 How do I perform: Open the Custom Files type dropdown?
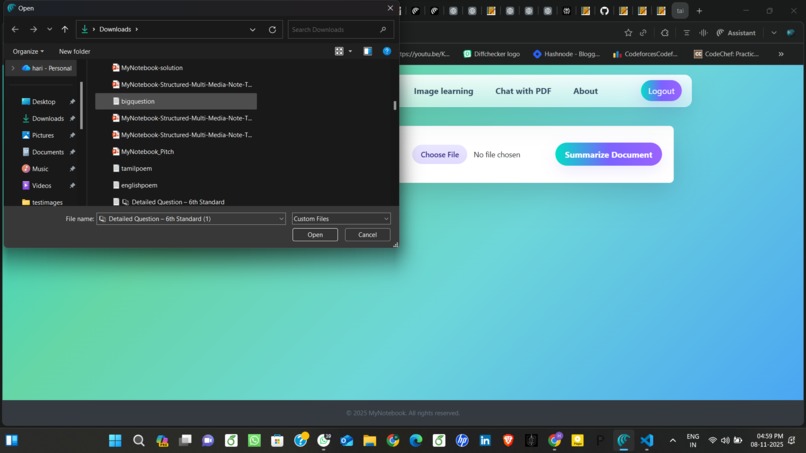coord(341,219)
